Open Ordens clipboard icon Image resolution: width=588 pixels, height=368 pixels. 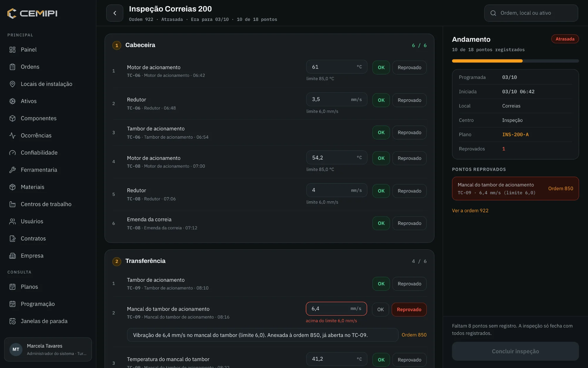12,67
